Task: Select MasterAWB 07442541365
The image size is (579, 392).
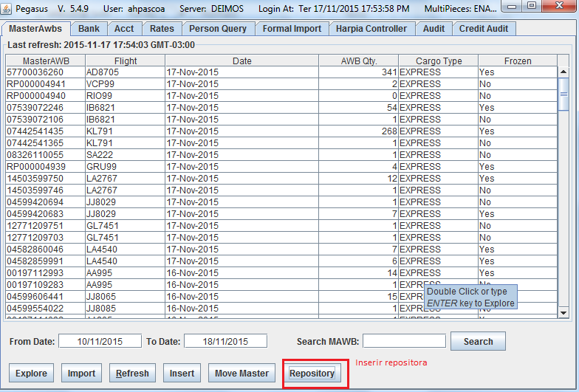Action: (x=46, y=143)
